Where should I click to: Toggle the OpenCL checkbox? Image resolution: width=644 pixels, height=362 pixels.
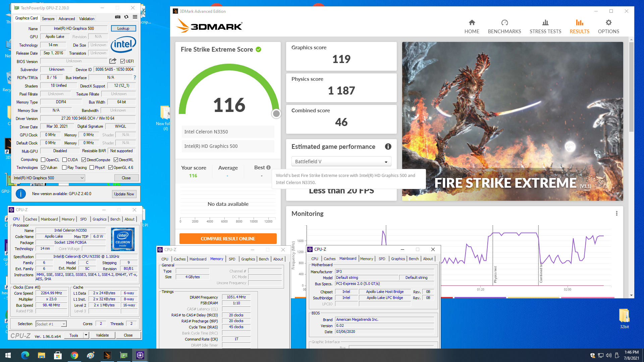coord(43,160)
